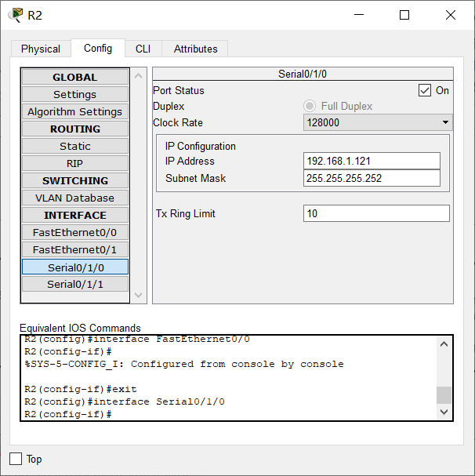Image resolution: width=475 pixels, height=476 pixels.
Task: Click IOS commands scroll down arrow
Action: 444,412
